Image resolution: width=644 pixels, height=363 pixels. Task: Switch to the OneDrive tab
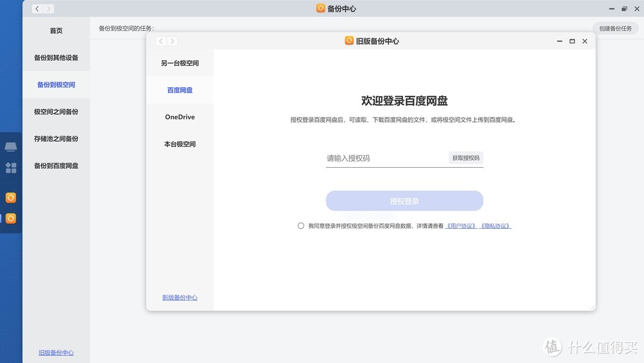pyautogui.click(x=179, y=117)
